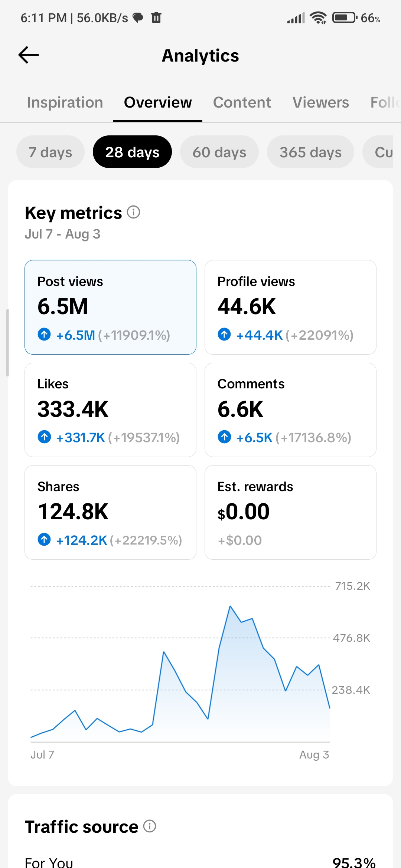Image resolution: width=401 pixels, height=868 pixels.
Task: Tap the battery indicator icon
Action: (345, 18)
